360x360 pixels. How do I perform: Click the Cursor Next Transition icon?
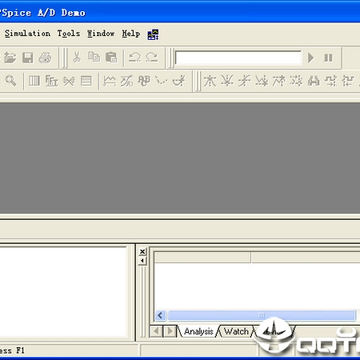(331, 81)
